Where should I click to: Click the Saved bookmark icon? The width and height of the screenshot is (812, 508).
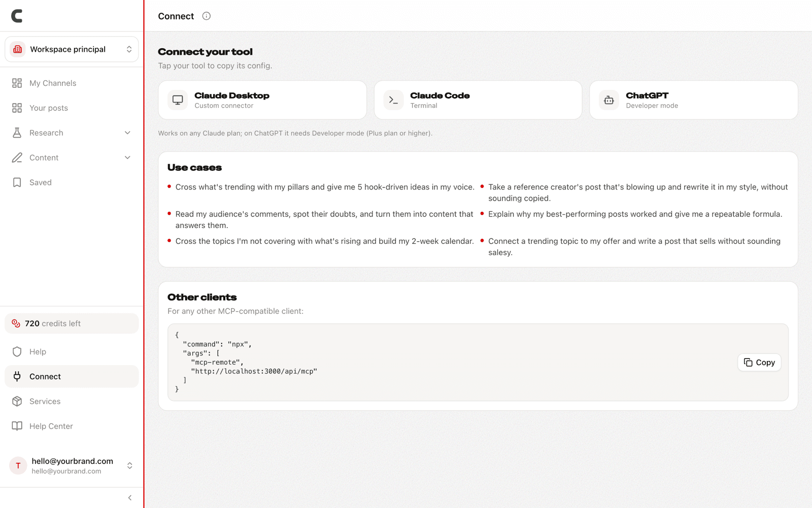click(17, 182)
